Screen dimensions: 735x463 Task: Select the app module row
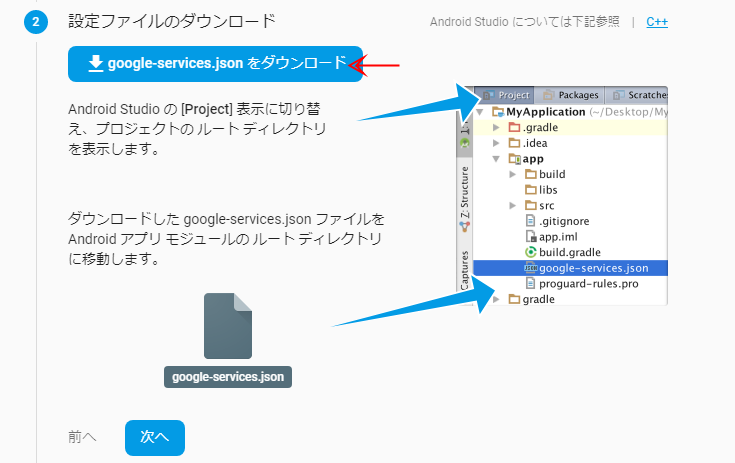point(570,159)
